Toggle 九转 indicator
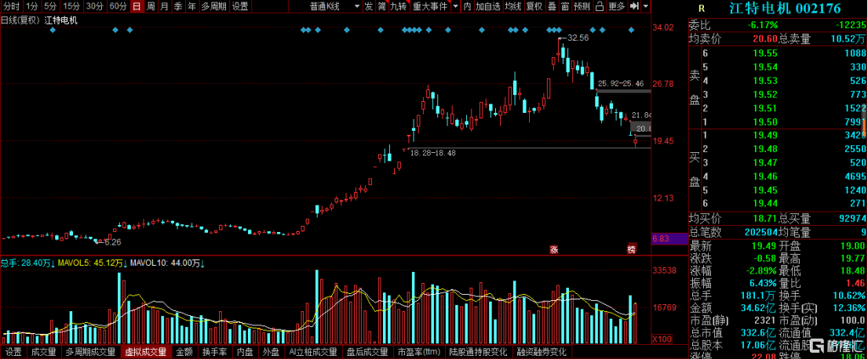868x359 pixels. [x=399, y=6]
